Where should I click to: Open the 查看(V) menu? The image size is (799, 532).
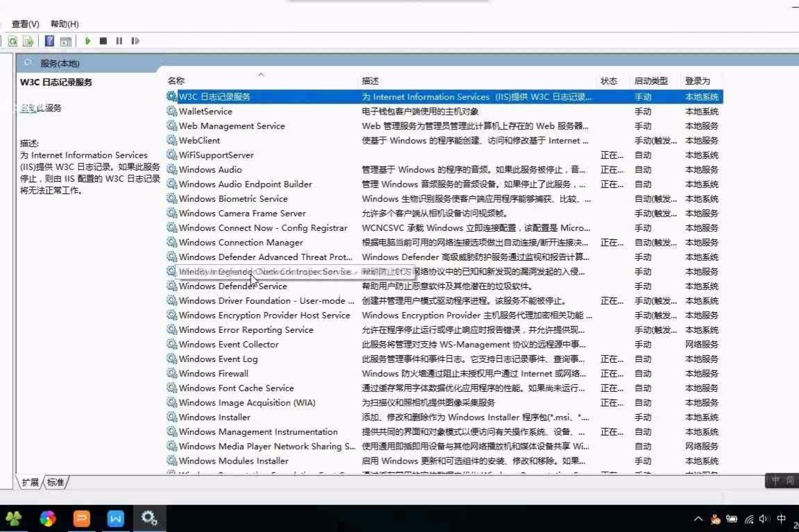point(25,24)
